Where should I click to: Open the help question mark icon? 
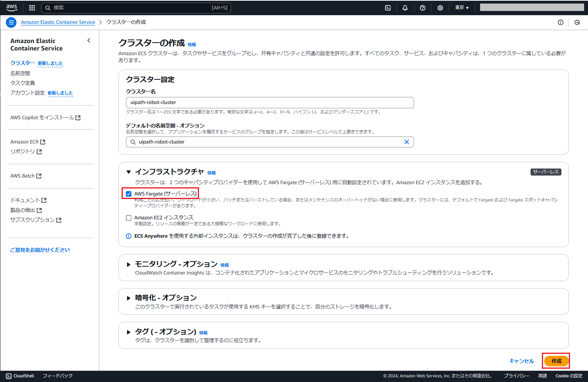point(423,7)
